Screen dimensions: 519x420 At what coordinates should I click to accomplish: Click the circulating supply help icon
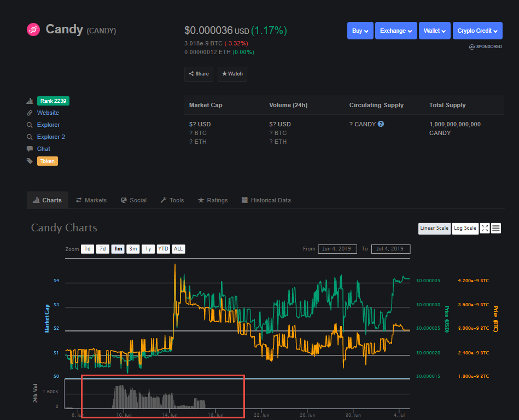[x=381, y=124]
